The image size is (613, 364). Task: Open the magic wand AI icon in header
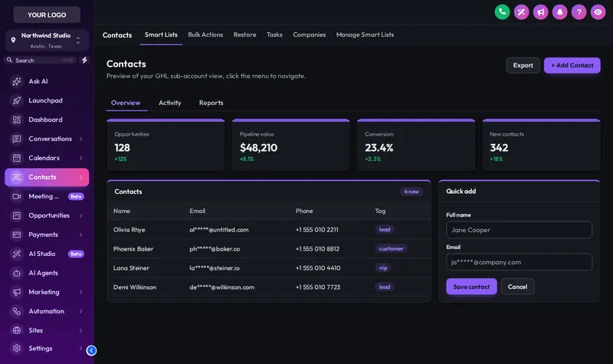tap(521, 12)
